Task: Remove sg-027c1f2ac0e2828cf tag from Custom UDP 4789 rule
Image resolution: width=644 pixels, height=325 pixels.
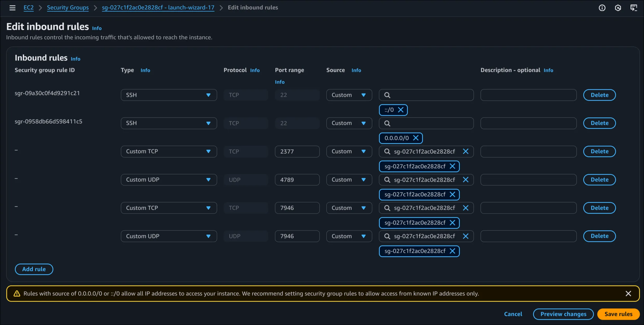Action: coord(453,194)
